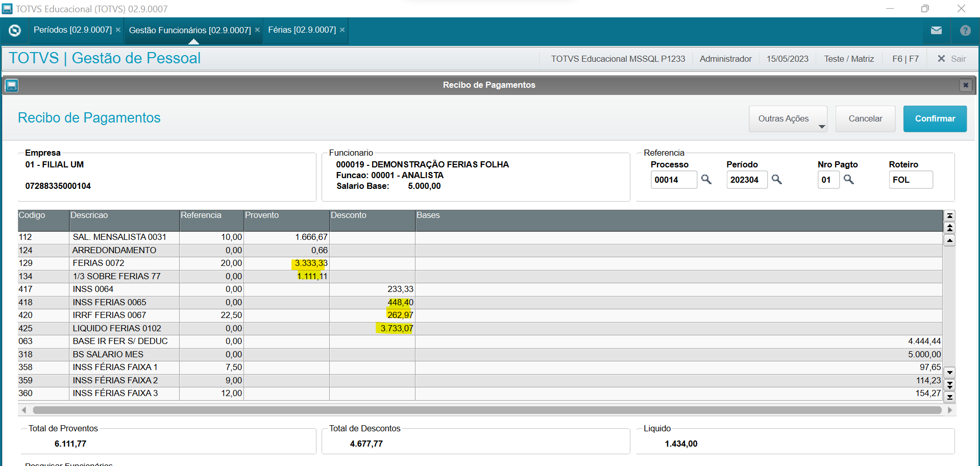The image size is (980, 466).
Task: Switch to Gestão Funcionários tab
Action: click(x=190, y=30)
